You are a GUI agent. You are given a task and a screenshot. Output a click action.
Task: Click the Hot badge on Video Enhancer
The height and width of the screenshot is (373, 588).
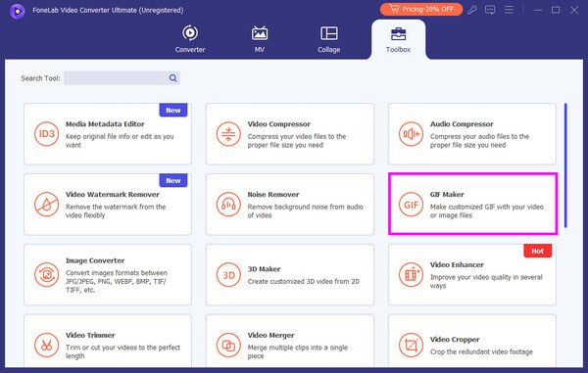537,251
